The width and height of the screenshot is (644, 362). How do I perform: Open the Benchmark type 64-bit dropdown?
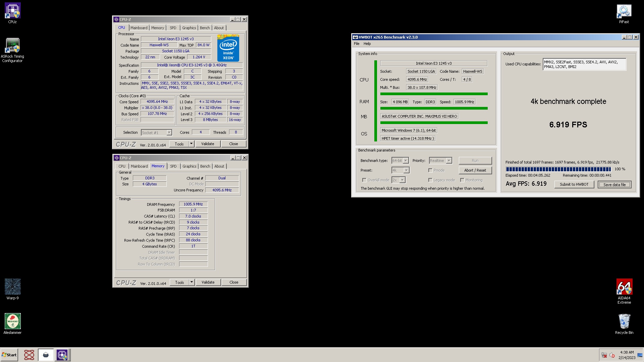pyautogui.click(x=400, y=161)
